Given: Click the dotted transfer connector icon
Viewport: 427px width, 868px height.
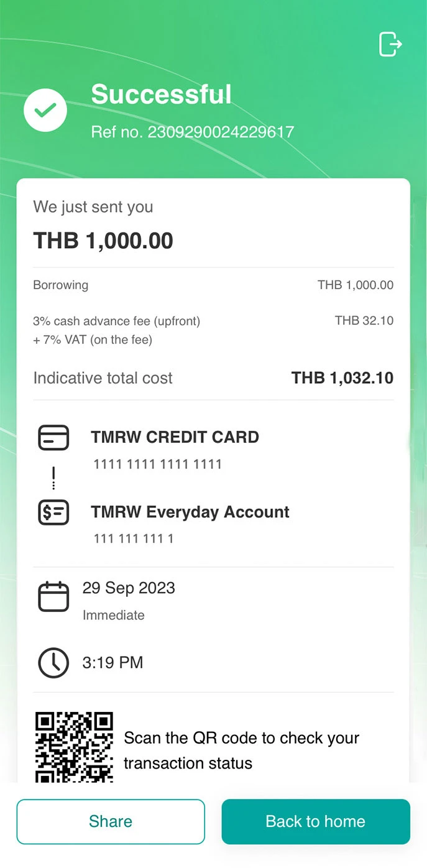Looking at the screenshot, I should point(53,476).
